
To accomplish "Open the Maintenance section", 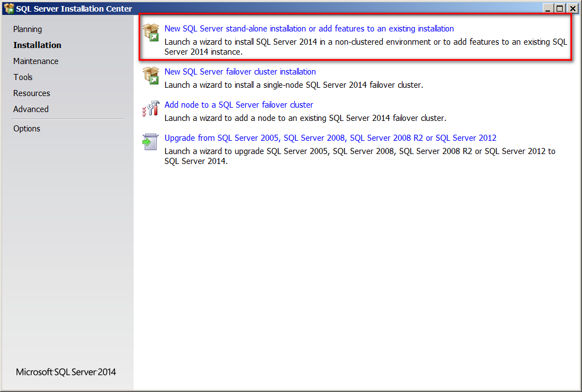I will [36, 61].
